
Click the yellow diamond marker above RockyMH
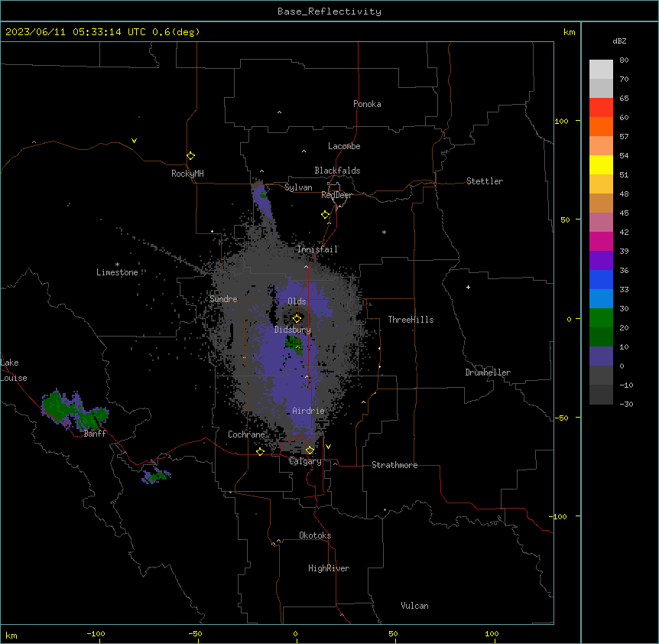tap(191, 156)
